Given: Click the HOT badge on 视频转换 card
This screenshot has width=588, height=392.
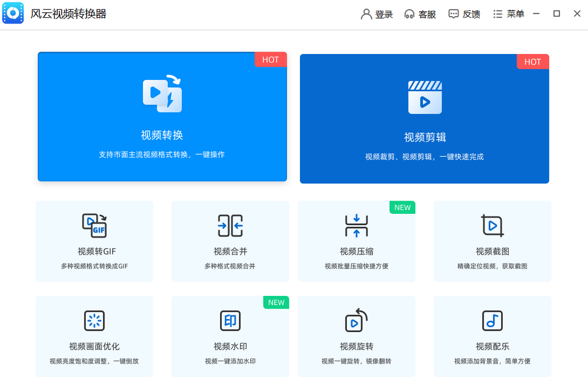Looking at the screenshot, I should coord(270,60).
